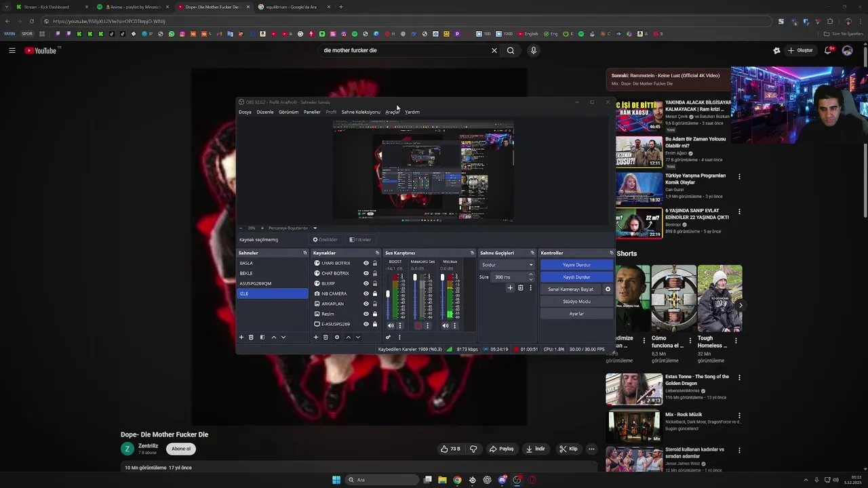
Task: Toggle lock on E-ASUSPG269 source
Action: 375,324
